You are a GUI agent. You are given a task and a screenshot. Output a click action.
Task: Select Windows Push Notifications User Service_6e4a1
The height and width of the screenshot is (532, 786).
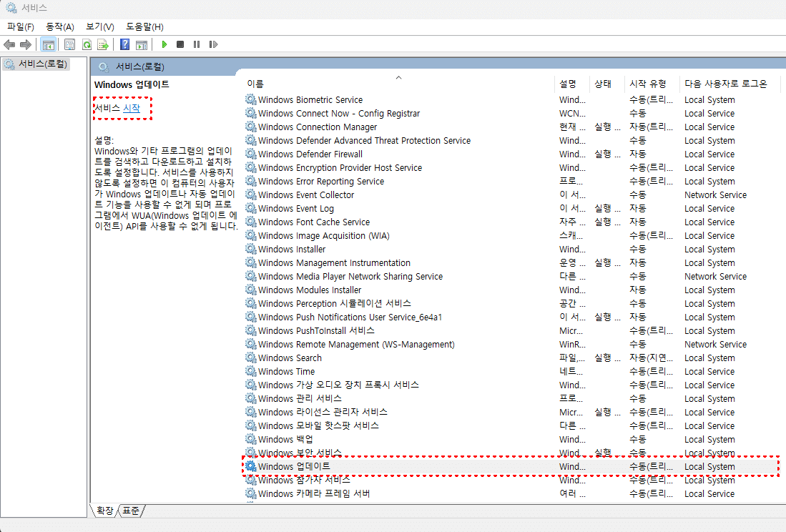click(x=511, y=317)
